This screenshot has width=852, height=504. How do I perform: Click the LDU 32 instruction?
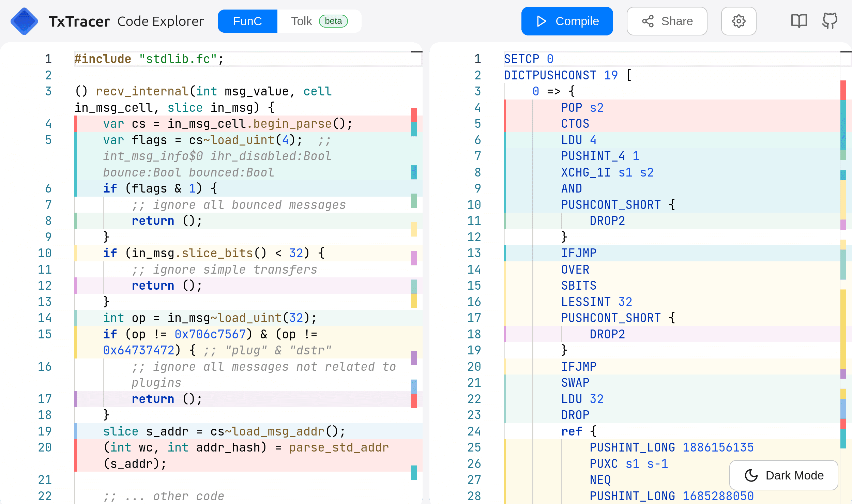pos(582,399)
